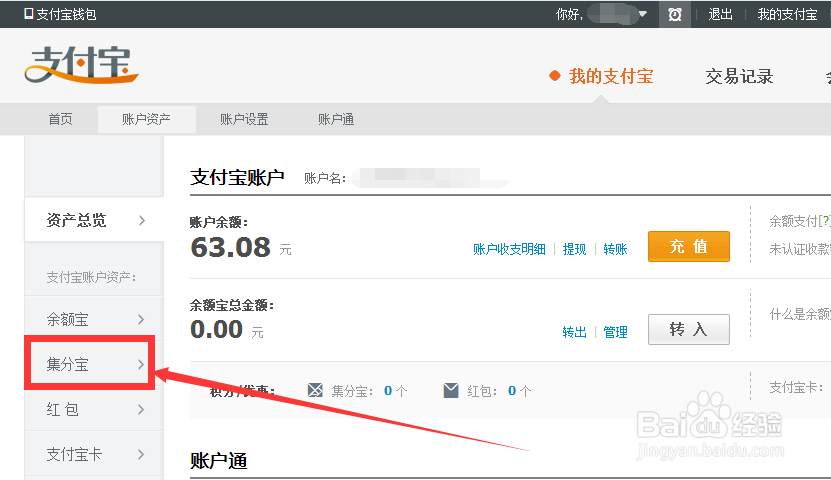Click the 63.08 account balance amount

(x=231, y=247)
